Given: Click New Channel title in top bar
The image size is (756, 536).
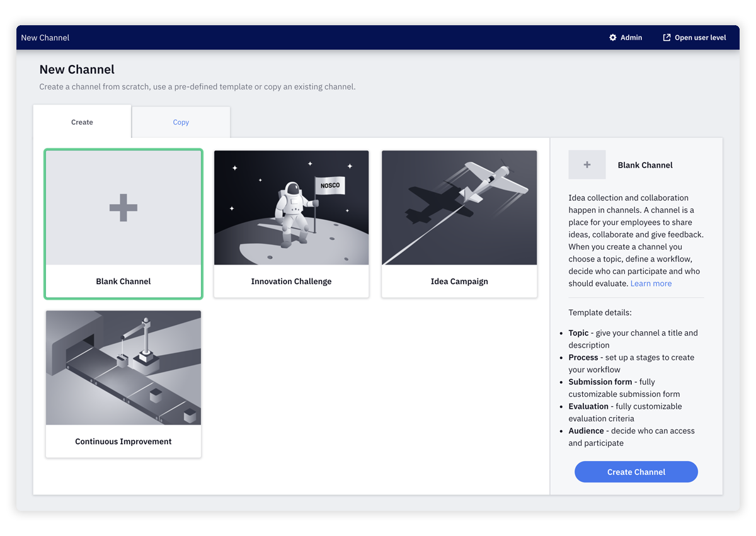Looking at the screenshot, I should (x=45, y=38).
